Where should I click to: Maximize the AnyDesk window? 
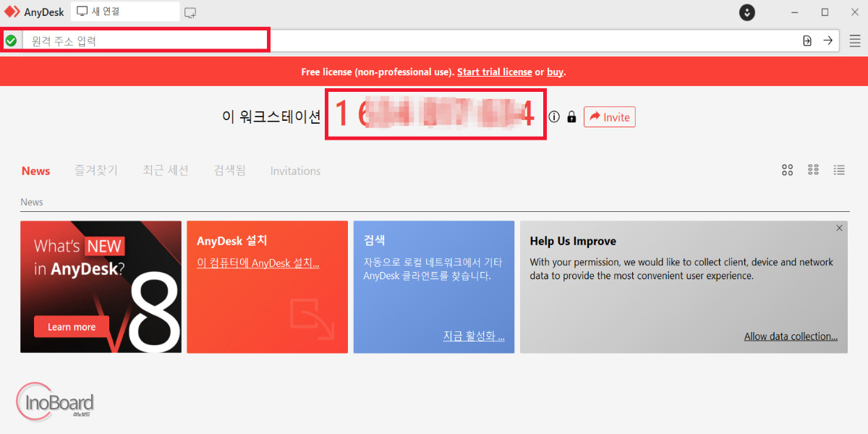(825, 12)
